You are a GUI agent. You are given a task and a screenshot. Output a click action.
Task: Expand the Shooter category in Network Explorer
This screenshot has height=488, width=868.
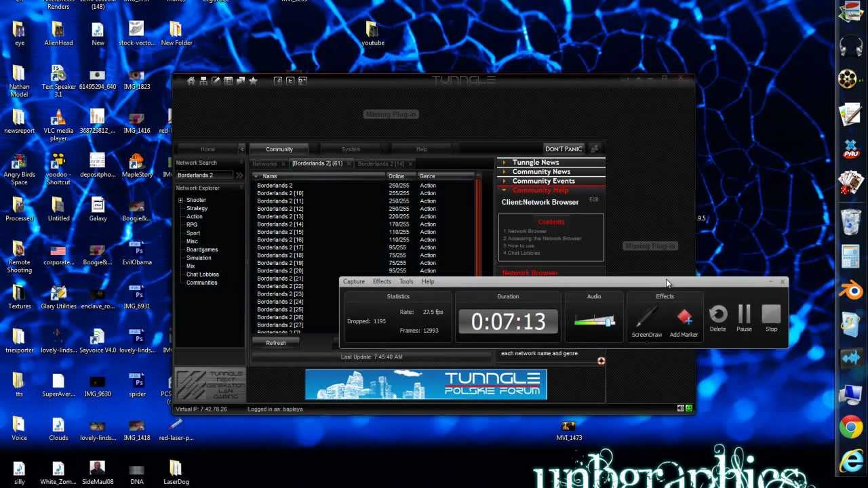point(180,200)
